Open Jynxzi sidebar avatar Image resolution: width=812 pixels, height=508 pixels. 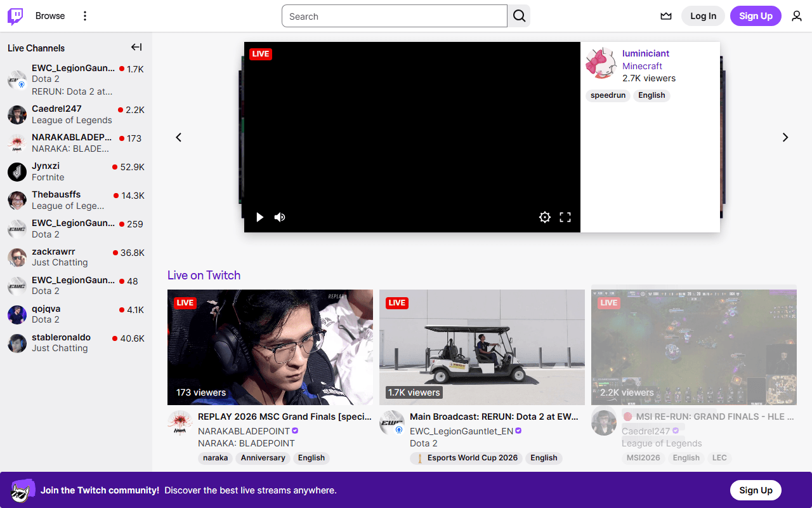pos(17,172)
